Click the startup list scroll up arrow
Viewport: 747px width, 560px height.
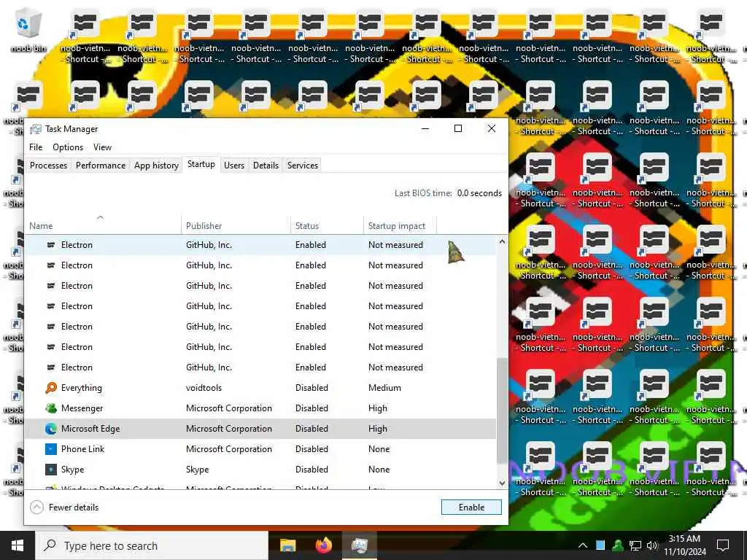pyautogui.click(x=502, y=242)
